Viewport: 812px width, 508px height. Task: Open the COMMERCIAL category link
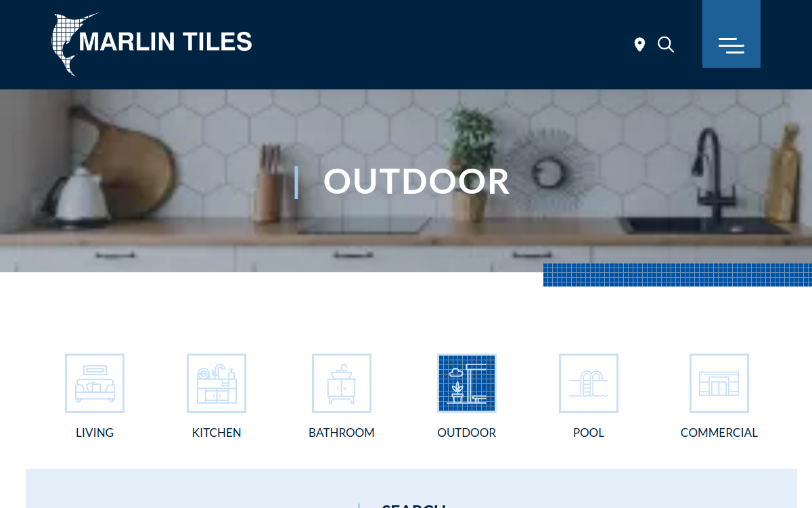719,433
